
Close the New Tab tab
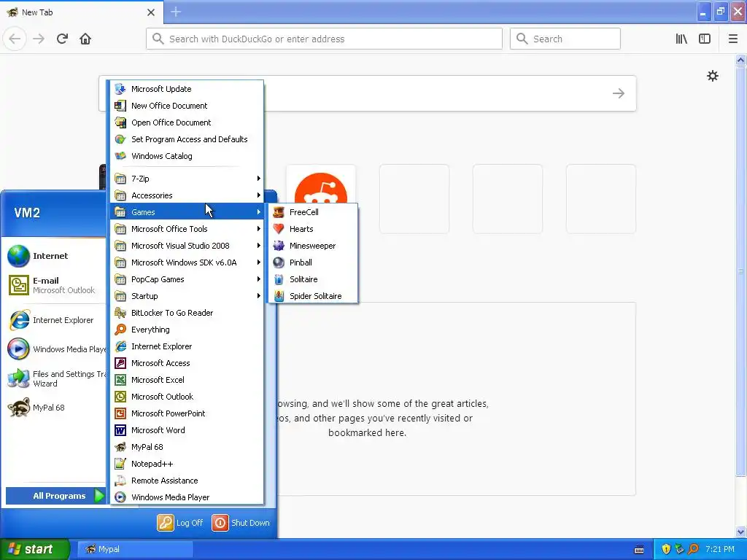[x=151, y=12]
